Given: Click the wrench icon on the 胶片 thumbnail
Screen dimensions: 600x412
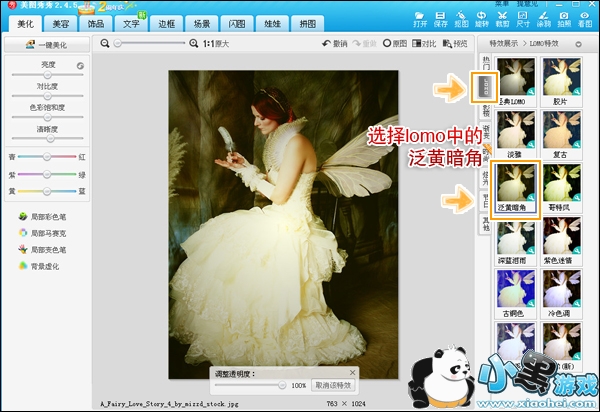Looking at the screenshot, I should pyautogui.click(x=576, y=92).
